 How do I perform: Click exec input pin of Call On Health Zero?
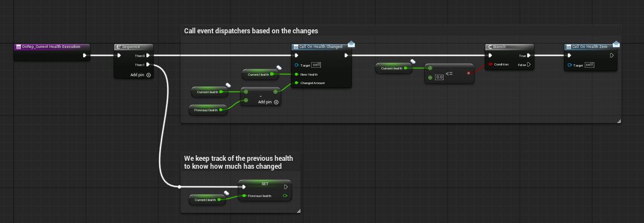pyautogui.click(x=569, y=55)
